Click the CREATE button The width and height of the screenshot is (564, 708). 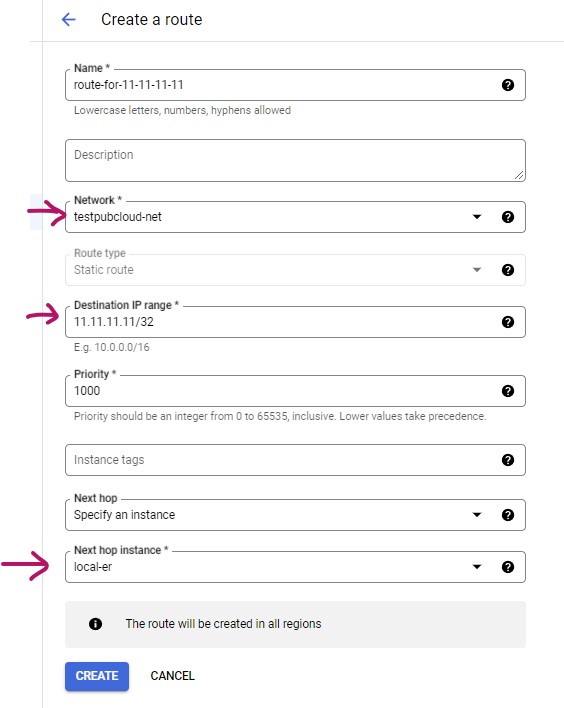click(97, 676)
